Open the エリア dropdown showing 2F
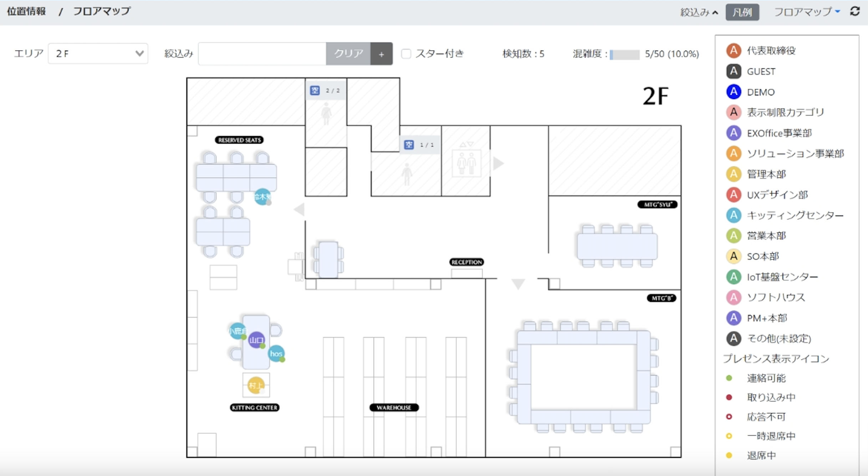The width and height of the screenshot is (868, 476). pos(98,53)
